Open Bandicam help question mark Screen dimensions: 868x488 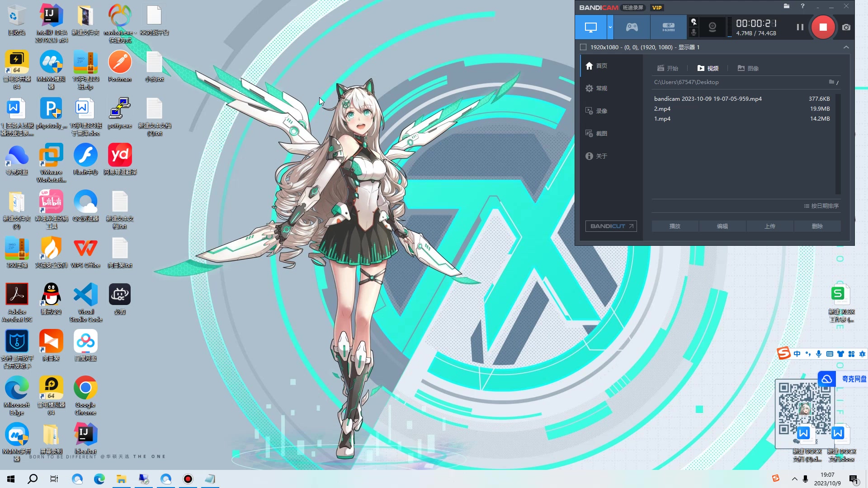(802, 6)
